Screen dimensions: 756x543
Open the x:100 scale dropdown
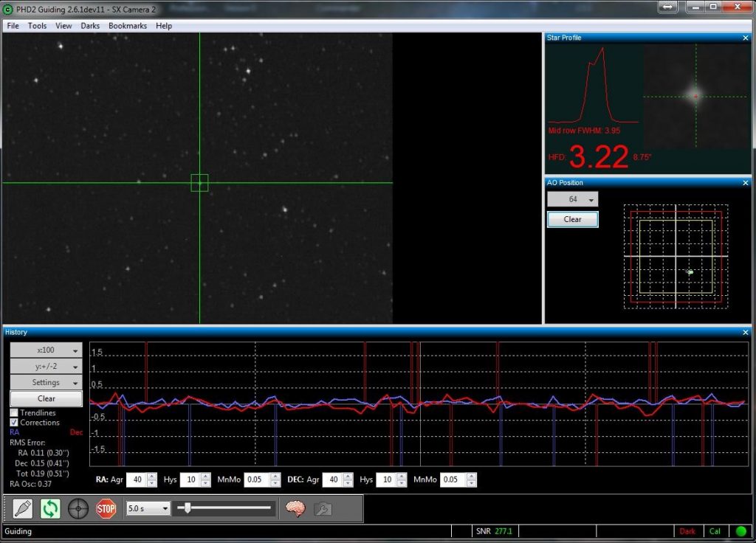pos(46,350)
